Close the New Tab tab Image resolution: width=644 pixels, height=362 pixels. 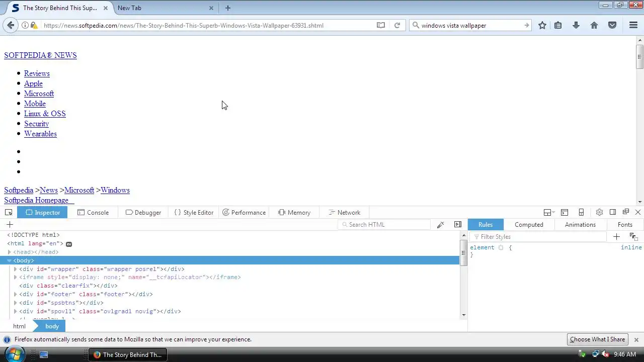[211, 8]
